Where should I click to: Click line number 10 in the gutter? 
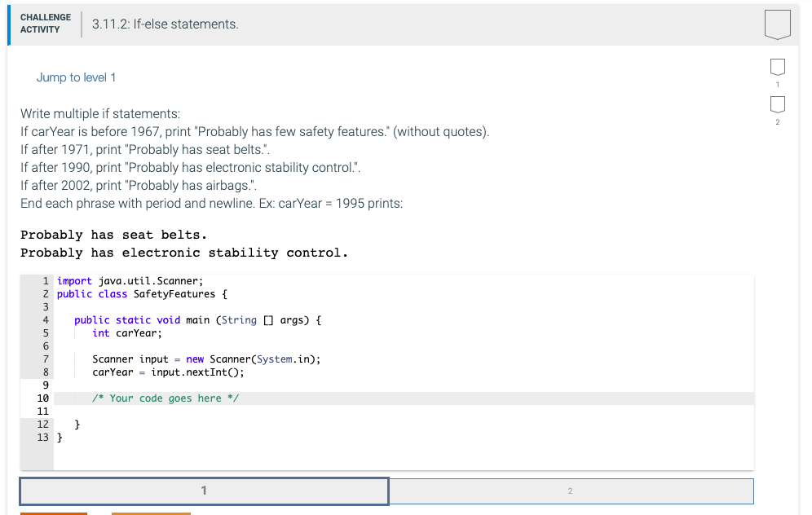coord(43,398)
